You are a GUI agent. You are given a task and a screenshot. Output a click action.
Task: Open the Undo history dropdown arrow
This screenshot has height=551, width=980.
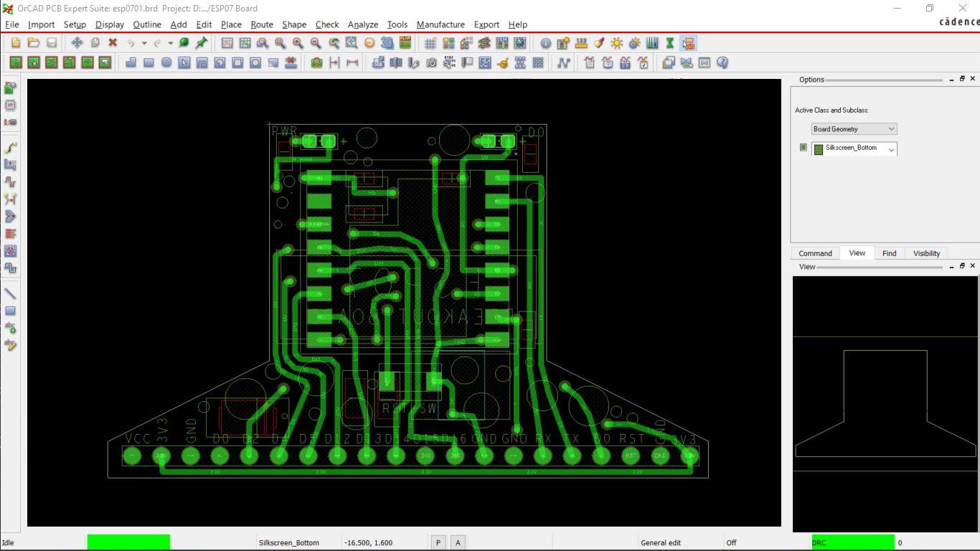144,43
